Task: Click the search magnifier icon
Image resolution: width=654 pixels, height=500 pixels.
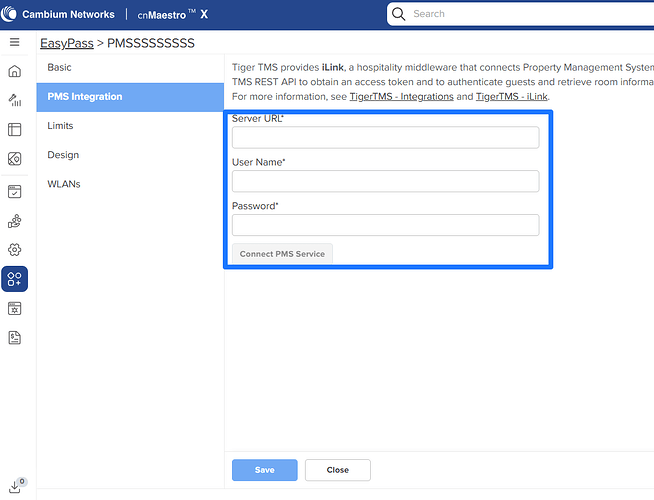Action: [x=399, y=14]
